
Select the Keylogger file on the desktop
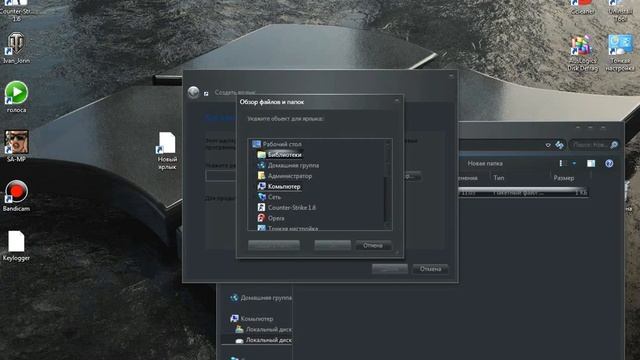coord(16,246)
